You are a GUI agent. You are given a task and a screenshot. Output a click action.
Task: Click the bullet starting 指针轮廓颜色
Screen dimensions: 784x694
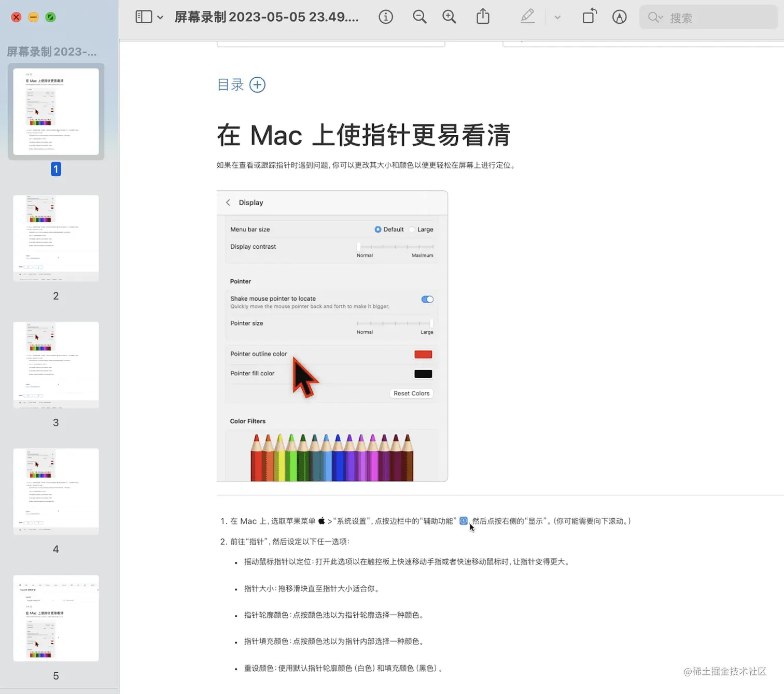tap(335, 615)
